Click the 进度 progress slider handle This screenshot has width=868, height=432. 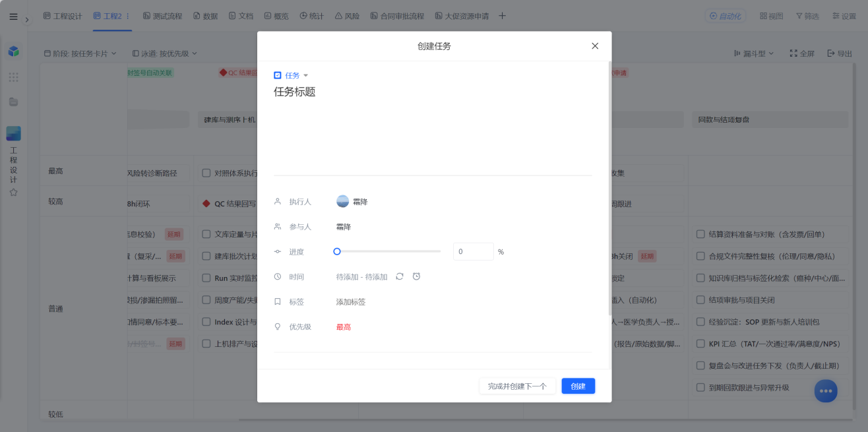pos(337,251)
